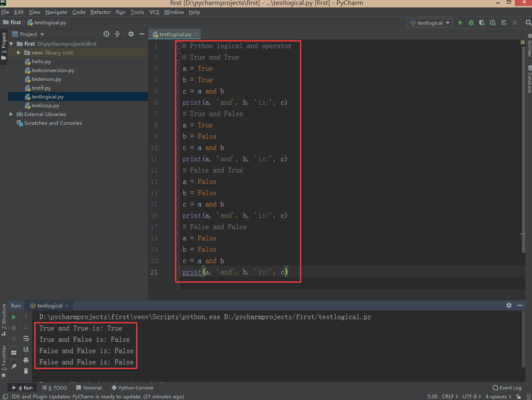
Task: Toggle the 1: Project side tab
Action: point(4,46)
